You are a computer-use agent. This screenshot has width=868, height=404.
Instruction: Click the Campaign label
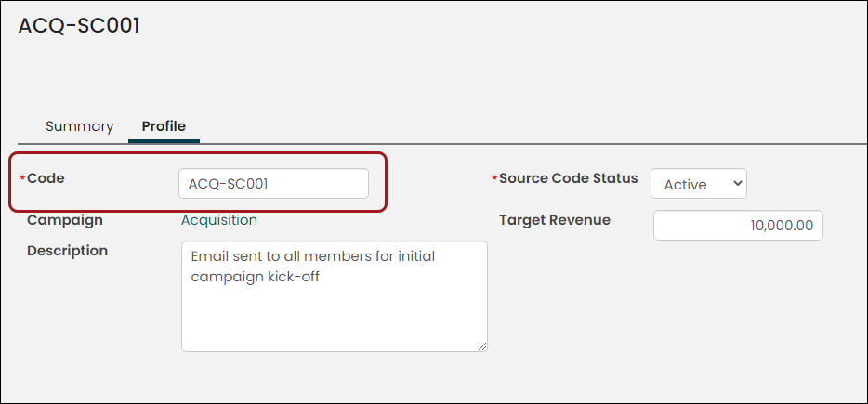coord(65,220)
